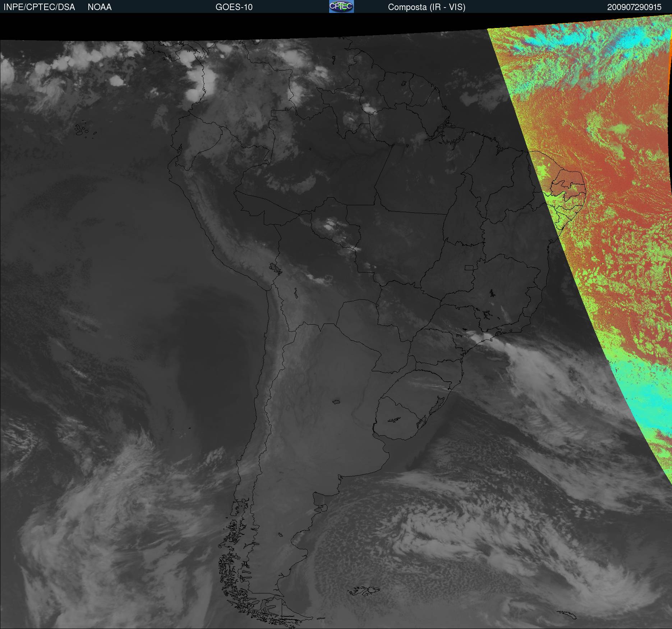
Task: Select the INPE/CPTEC/DSA header text
Action: [x=39, y=7]
